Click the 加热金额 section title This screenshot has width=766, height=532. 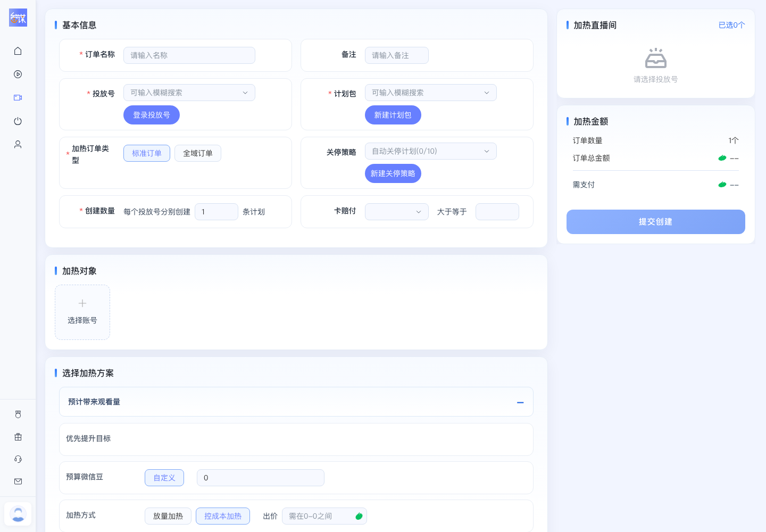(590, 121)
